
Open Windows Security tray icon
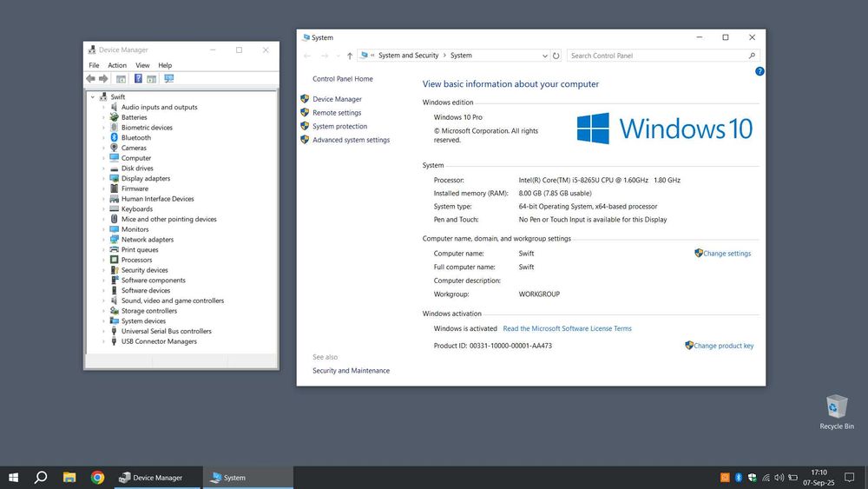coord(753,478)
